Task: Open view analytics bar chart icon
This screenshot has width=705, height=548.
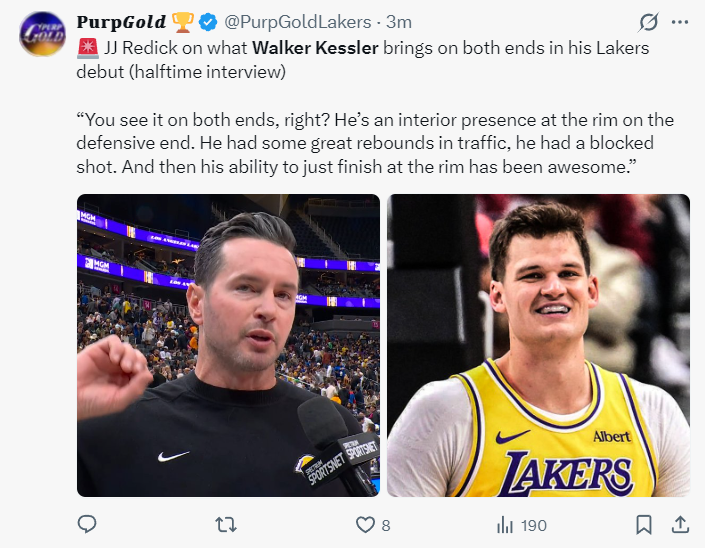Action: tap(505, 525)
